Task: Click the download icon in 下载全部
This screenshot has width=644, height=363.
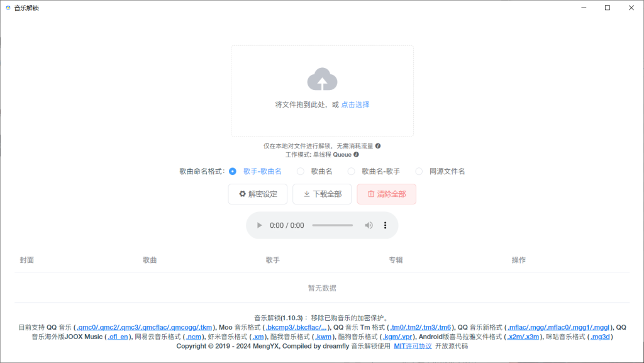Action: pyautogui.click(x=308, y=194)
